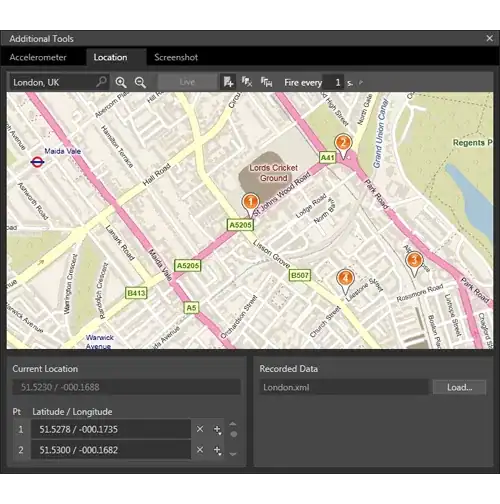Select point 1 coordinates 51.5278 / -000.1735
The height and width of the screenshot is (504, 500).
point(111,429)
